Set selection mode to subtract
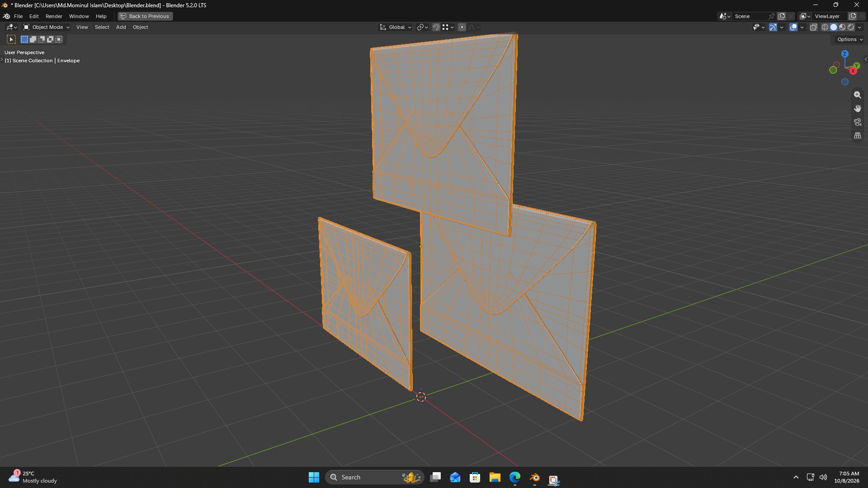Viewport: 868px width, 488px height. (x=42, y=40)
